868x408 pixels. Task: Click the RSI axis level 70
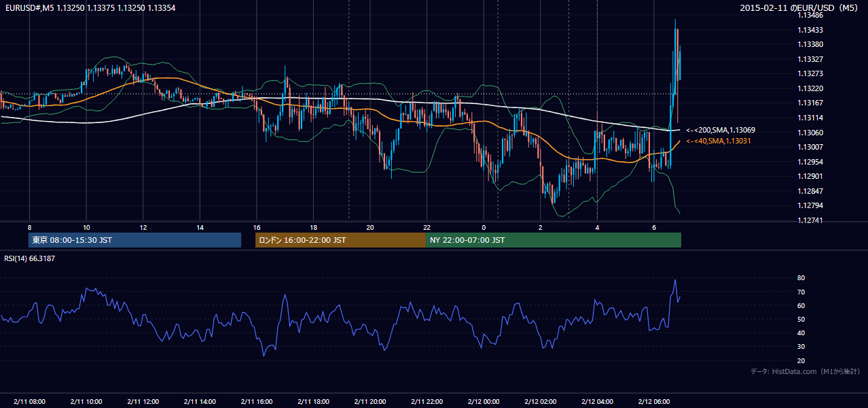click(x=801, y=292)
